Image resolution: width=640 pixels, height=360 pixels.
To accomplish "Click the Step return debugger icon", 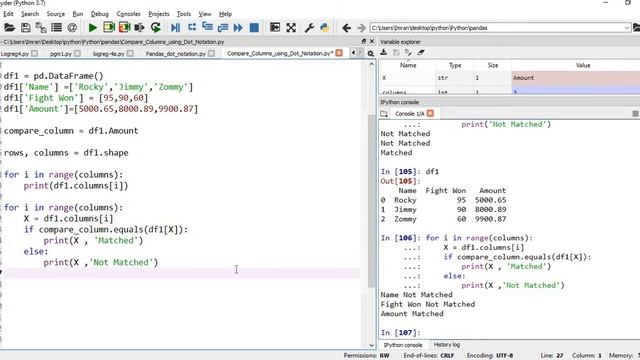I will click(x=223, y=28).
